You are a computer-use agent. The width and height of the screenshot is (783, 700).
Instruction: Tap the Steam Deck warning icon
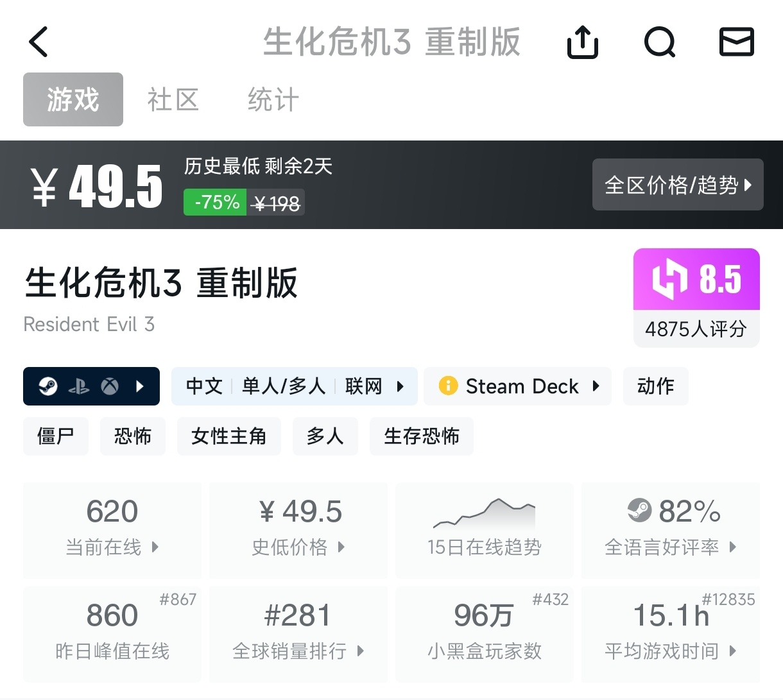[448, 386]
